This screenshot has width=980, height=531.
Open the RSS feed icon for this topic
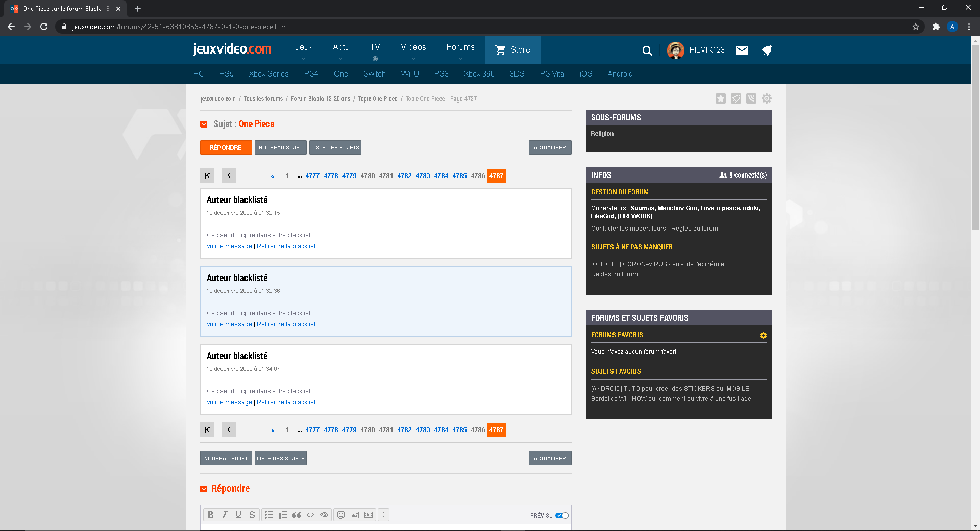(x=751, y=98)
